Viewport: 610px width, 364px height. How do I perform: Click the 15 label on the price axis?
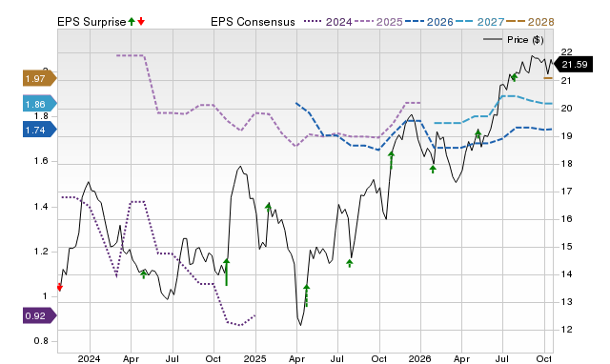coord(566,247)
